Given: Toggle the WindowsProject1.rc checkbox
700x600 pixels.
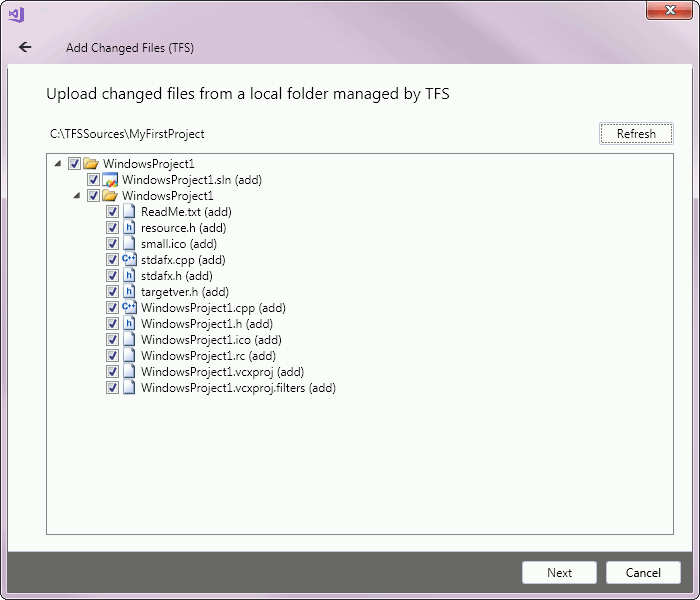Looking at the screenshot, I should 112,356.
